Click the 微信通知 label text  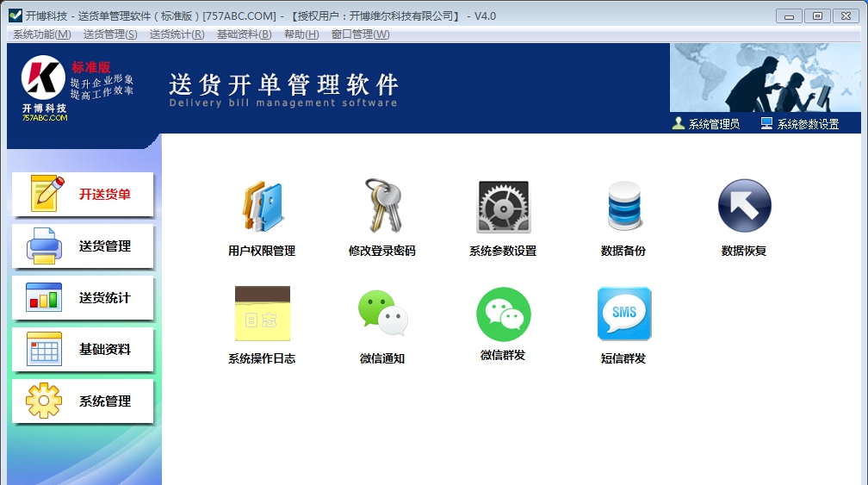pos(382,358)
